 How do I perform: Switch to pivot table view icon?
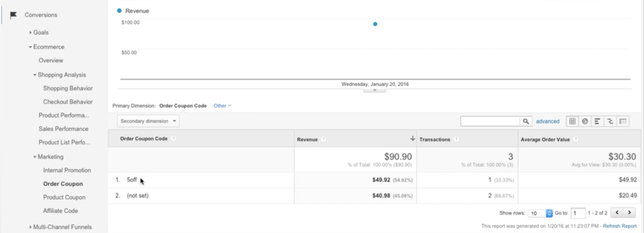coord(623,121)
